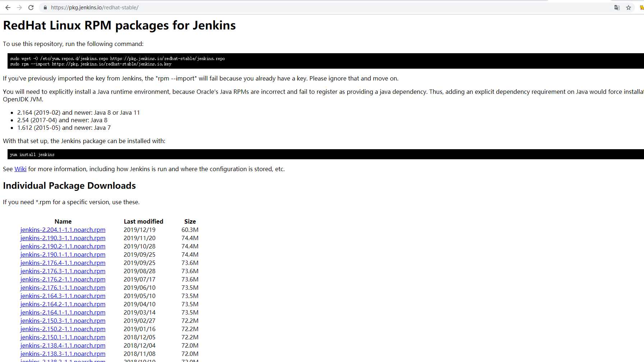Download jenkins-2.176.4-1.1.noarch.rpm
Image resolution: width=644 pixels, height=362 pixels.
point(63,263)
